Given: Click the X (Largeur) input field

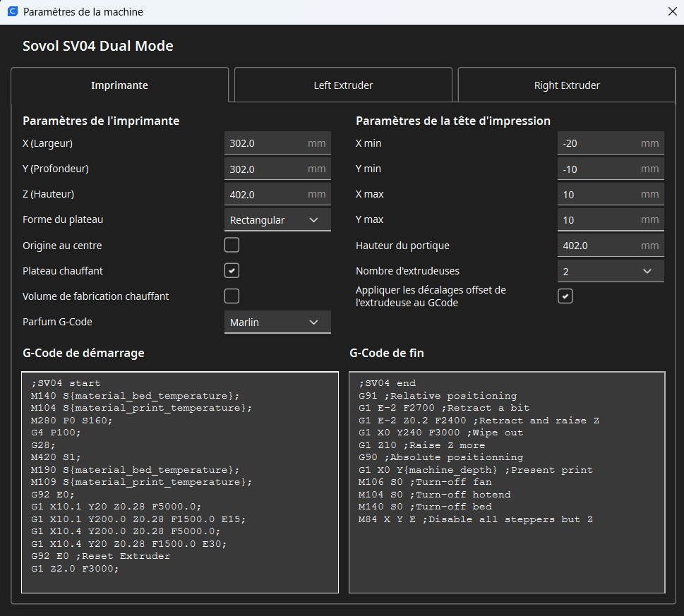Looking at the screenshot, I should pyautogui.click(x=277, y=143).
